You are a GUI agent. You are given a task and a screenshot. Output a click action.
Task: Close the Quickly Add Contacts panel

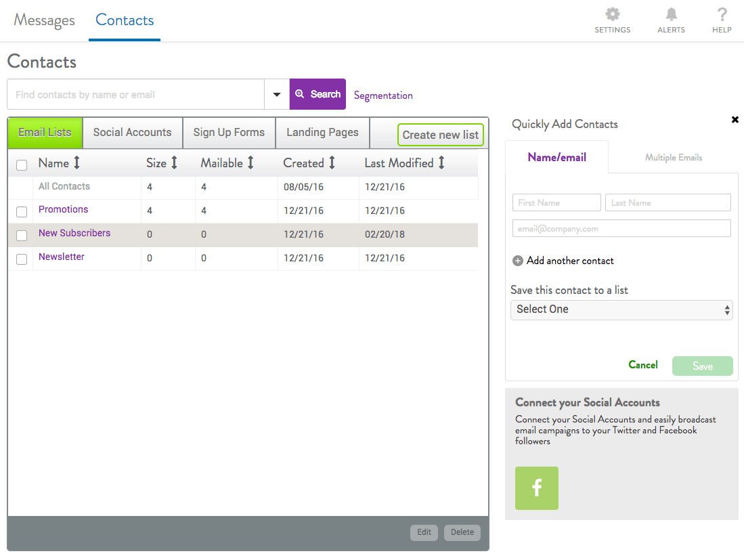(x=735, y=120)
